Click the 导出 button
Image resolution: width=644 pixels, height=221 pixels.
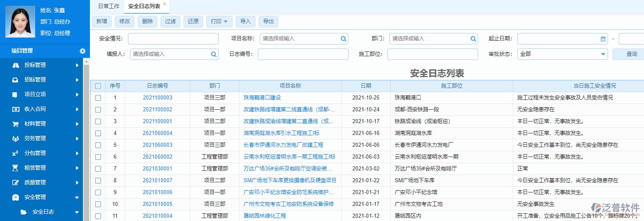click(268, 21)
